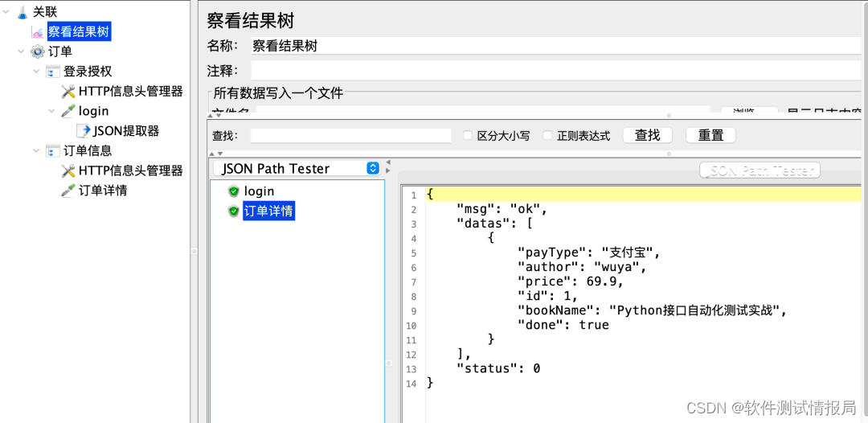Collapse the login sampler node
Viewport: 868px width, 423px height.
coord(52,111)
